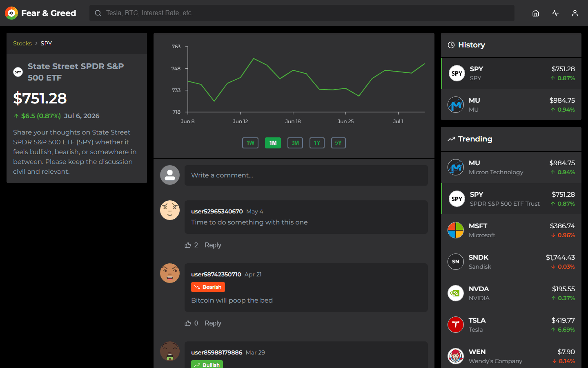
Task: Reply to user52965340670's comment
Action: click(213, 245)
